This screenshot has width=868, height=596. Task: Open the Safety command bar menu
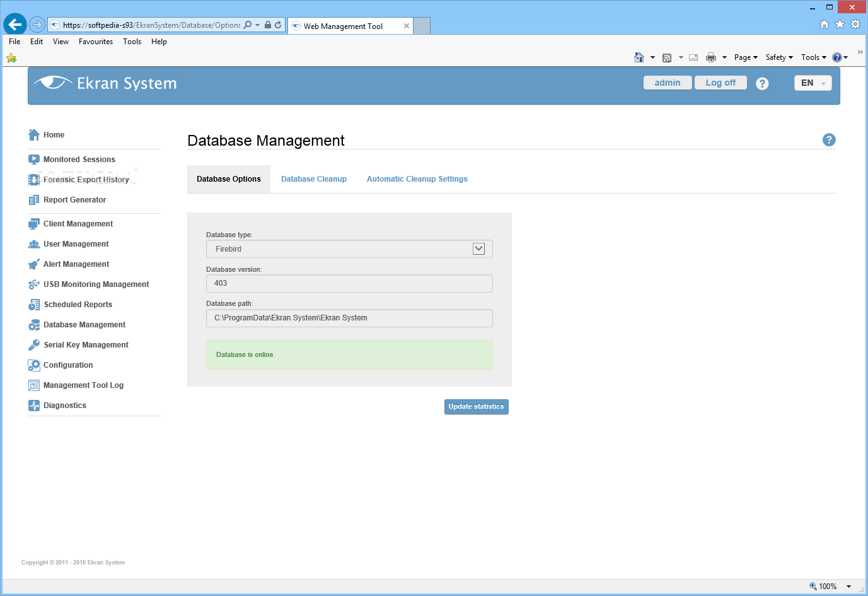point(779,57)
